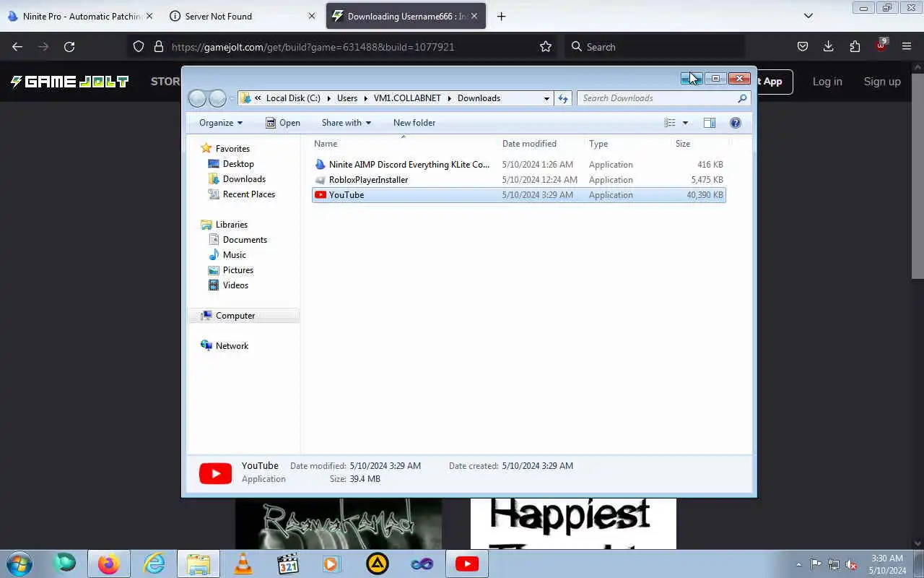Viewport: 924px width, 578px height.
Task: Open the Windows Start menu
Action: [19, 564]
